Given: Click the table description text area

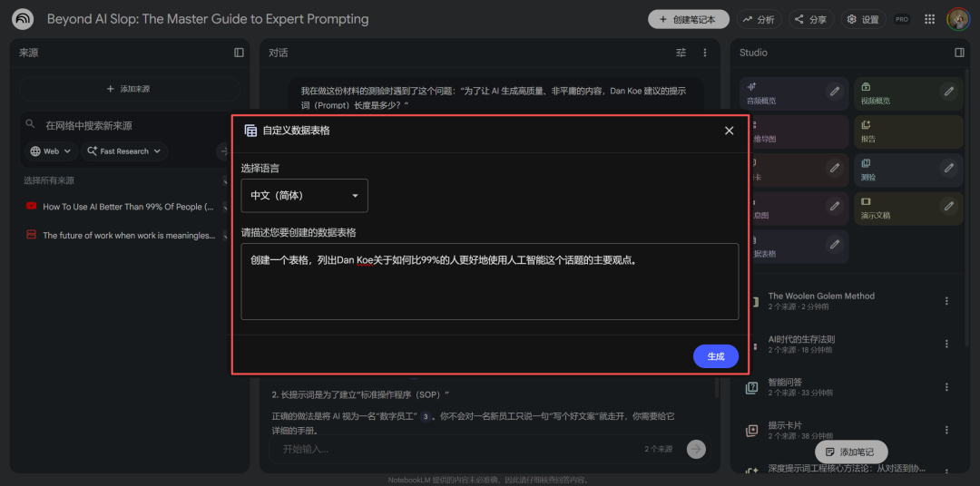Looking at the screenshot, I should (x=489, y=282).
